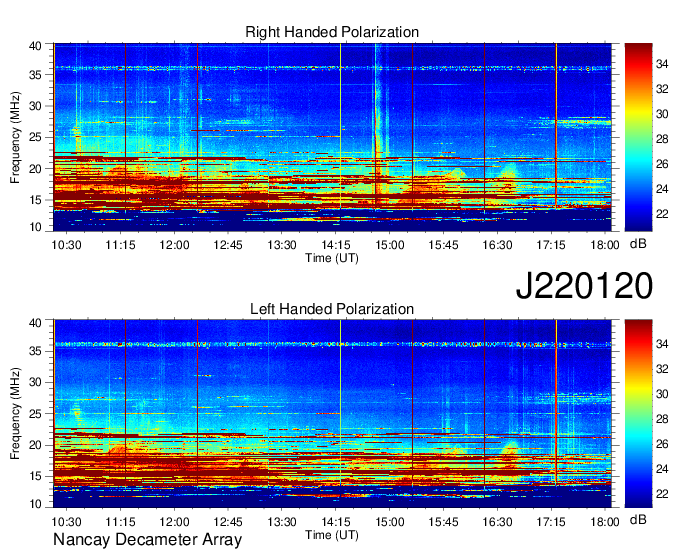This screenshot has width=680, height=552.
Task: Click 12:45 tick on left-handed time axis
Action: pos(228,522)
